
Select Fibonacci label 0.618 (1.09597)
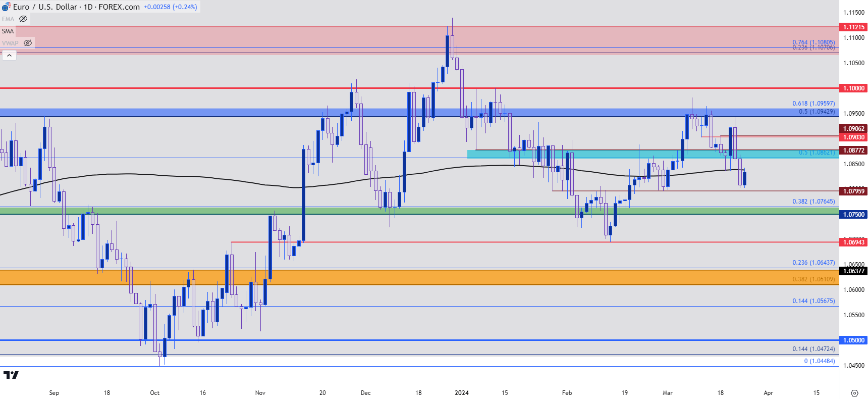[813, 104]
